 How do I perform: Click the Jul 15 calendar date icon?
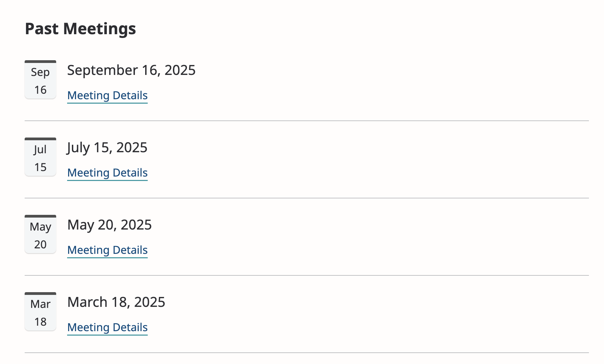click(x=40, y=157)
